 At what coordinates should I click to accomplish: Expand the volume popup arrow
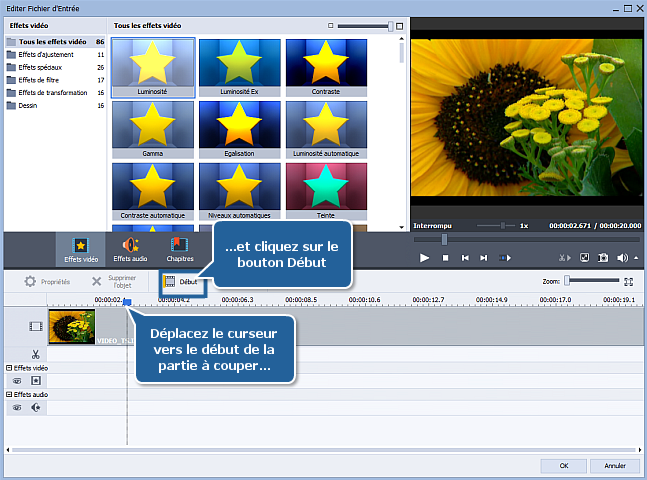[634, 258]
